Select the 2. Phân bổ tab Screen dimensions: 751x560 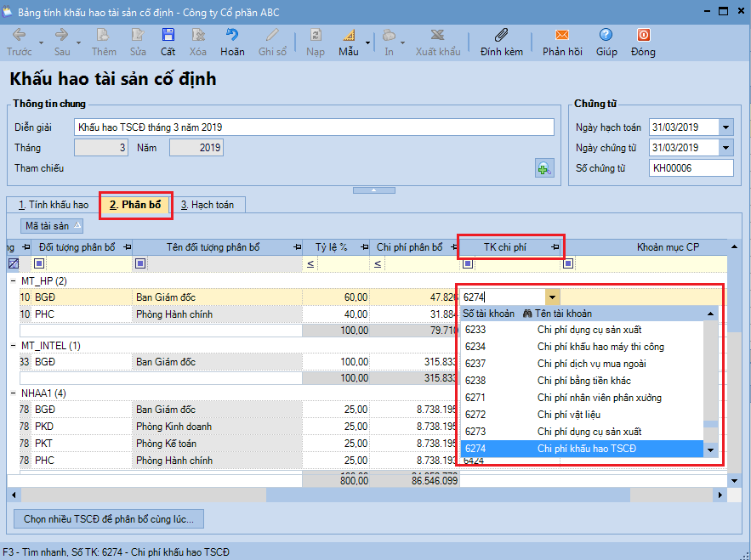(135, 205)
